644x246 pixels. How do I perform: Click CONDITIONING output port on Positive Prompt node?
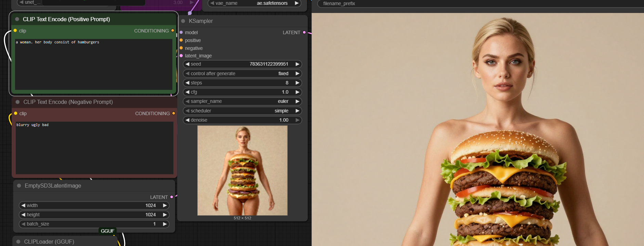[173, 30]
